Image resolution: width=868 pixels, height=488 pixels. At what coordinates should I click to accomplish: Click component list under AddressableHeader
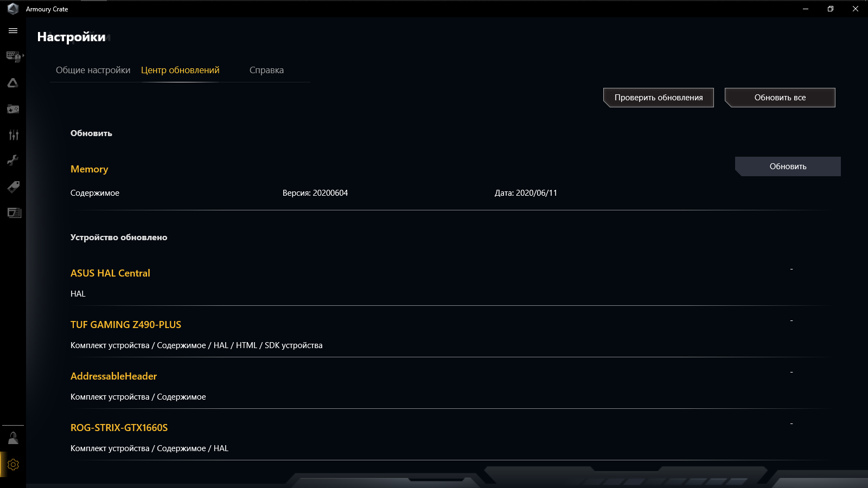click(x=138, y=397)
